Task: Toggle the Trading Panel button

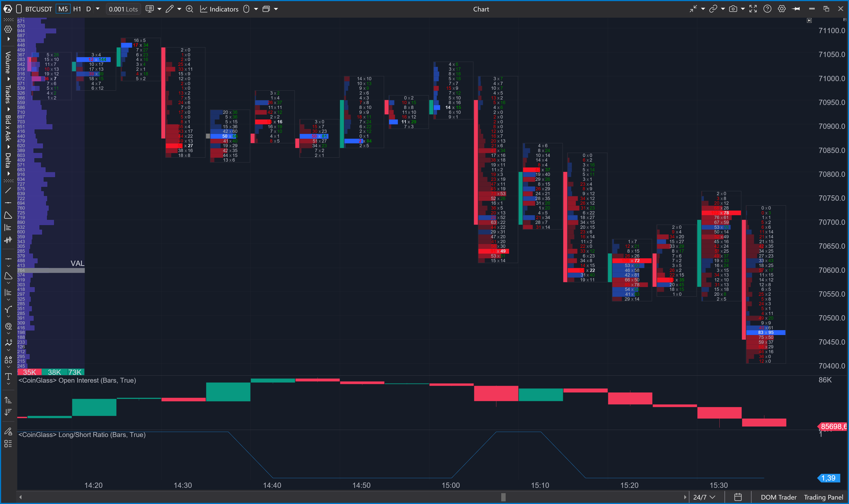Action: point(823,497)
